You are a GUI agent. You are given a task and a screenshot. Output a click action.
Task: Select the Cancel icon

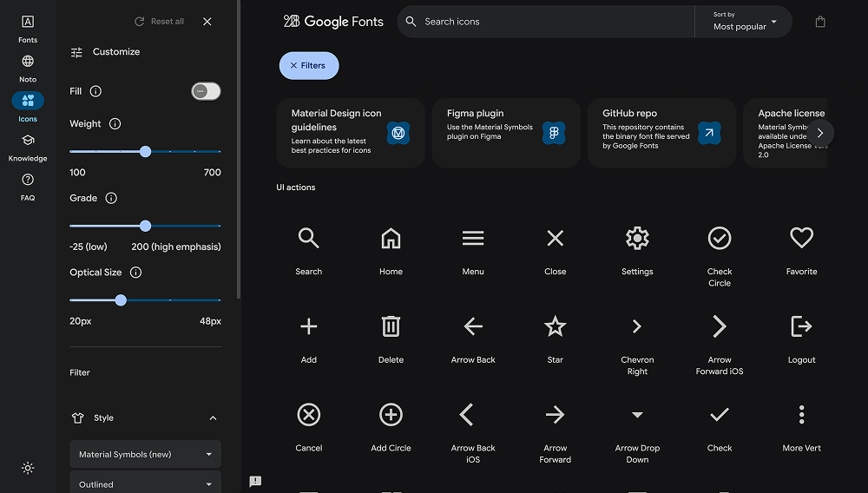coord(308,414)
